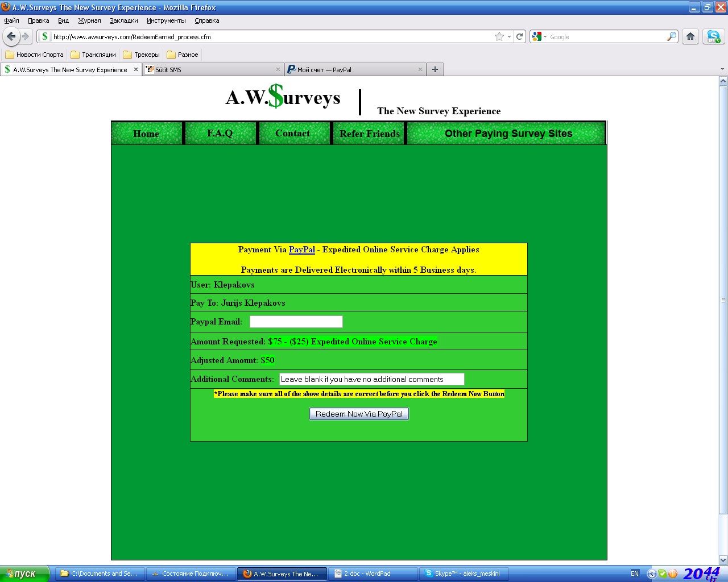728x582 pixels.
Task: Switch to 2.doc - WordPad in the taskbar
Action: point(373,573)
